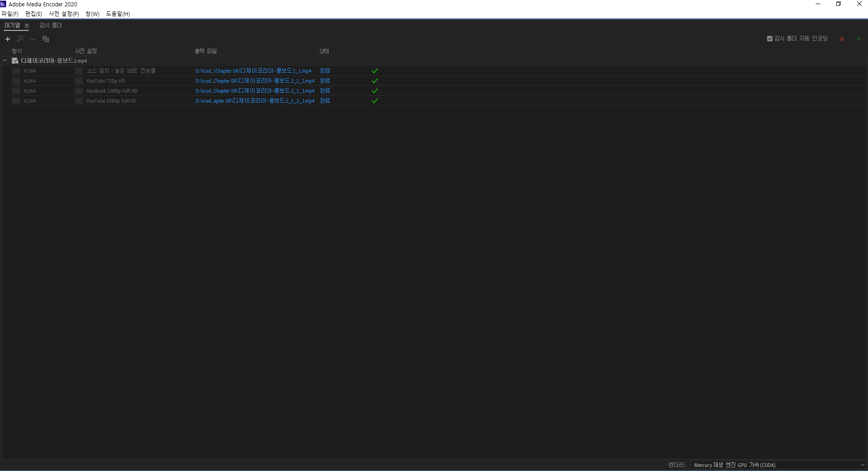Open format dropdown for the Facebook 1080p row
Image resolution: width=868 pixels, height=471 pixels.
(16, 91)
